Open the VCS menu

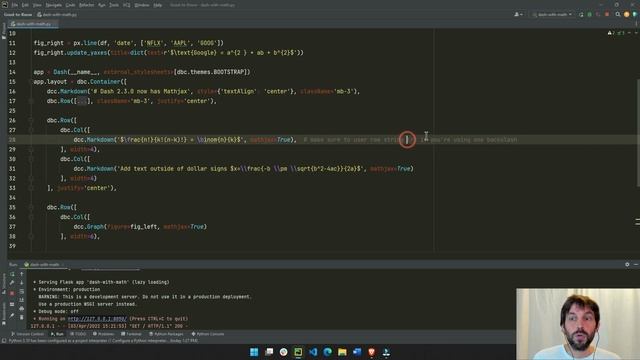point(127,5)
